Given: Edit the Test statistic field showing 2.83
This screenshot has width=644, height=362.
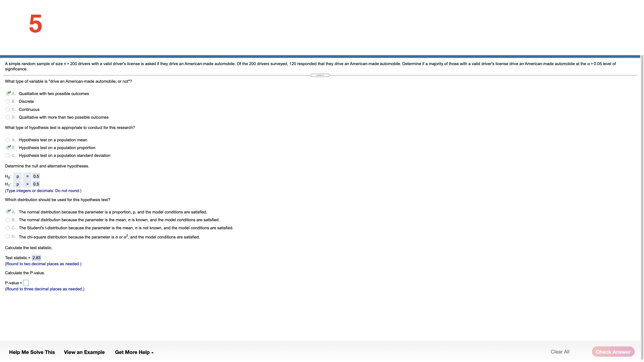Looking at the screenshot, I should 36,258.
